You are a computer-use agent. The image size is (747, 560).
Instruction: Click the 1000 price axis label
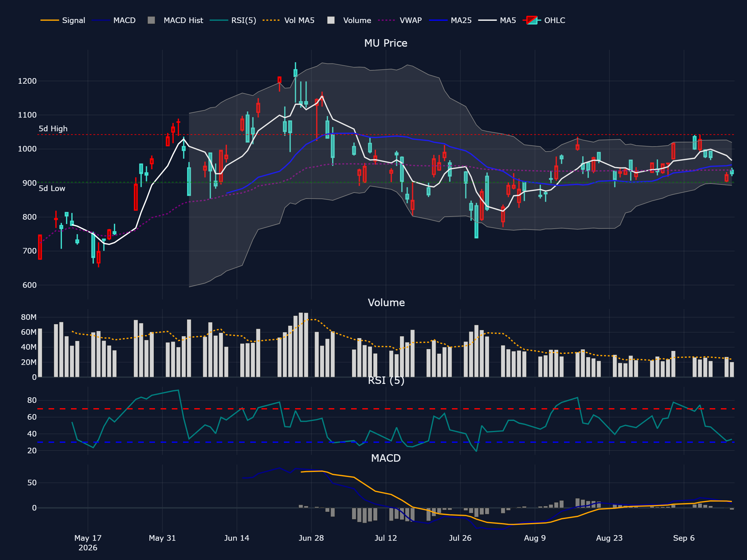pos(27,149)
